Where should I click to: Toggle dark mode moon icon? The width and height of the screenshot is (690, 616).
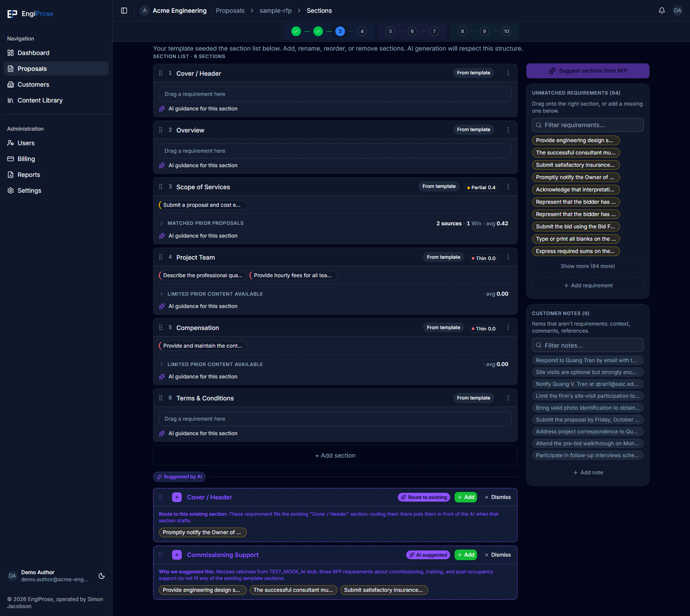pos(102,576)
